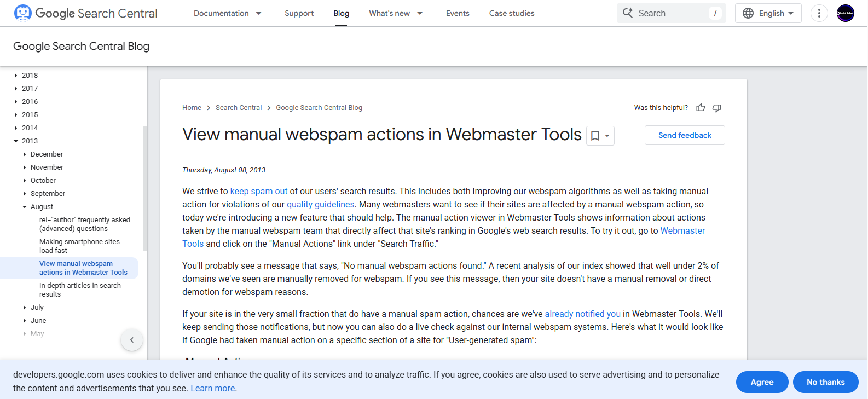Open Making smartphone sites load fast post
This screenshot has width=868, height=399.
(79, 246)
